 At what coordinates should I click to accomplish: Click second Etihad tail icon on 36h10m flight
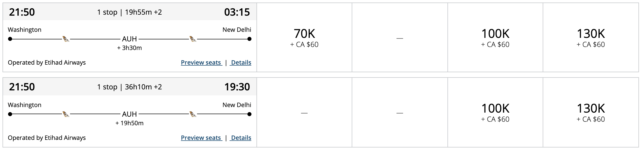(x=193, y=114)
